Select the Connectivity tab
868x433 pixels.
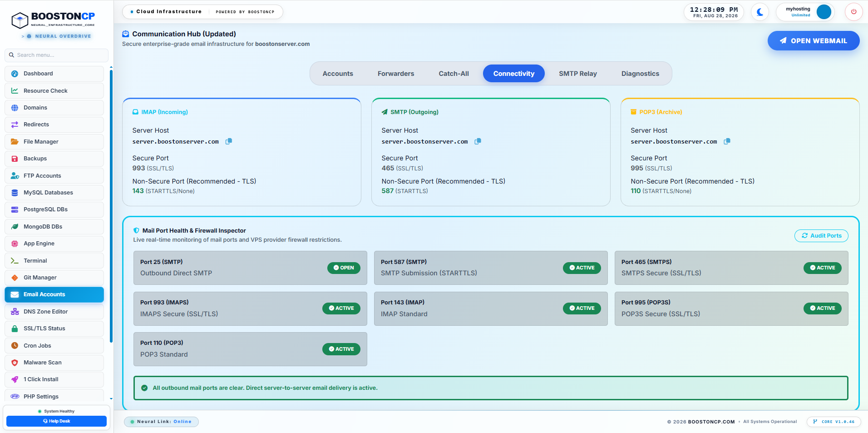(x=513, y=74)
